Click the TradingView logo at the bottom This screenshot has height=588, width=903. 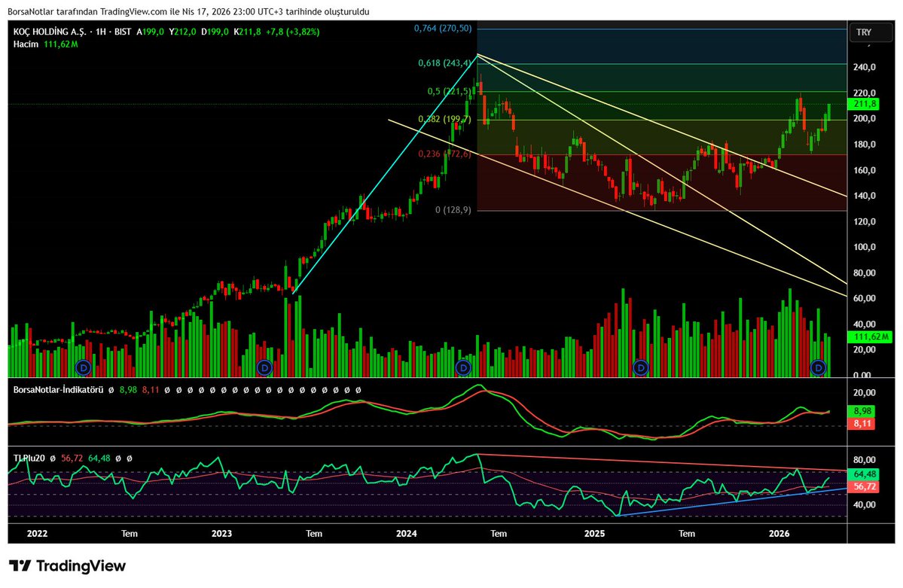tap(67, 566)
